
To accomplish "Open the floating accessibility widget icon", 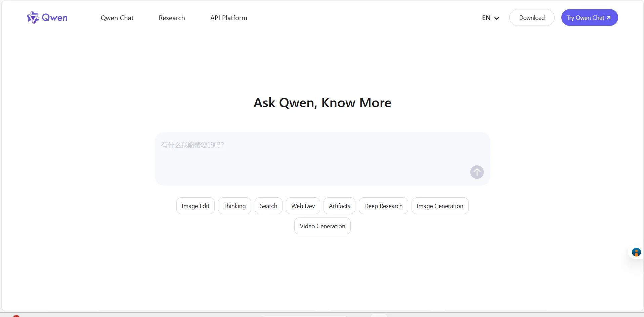I will (636, 252).
